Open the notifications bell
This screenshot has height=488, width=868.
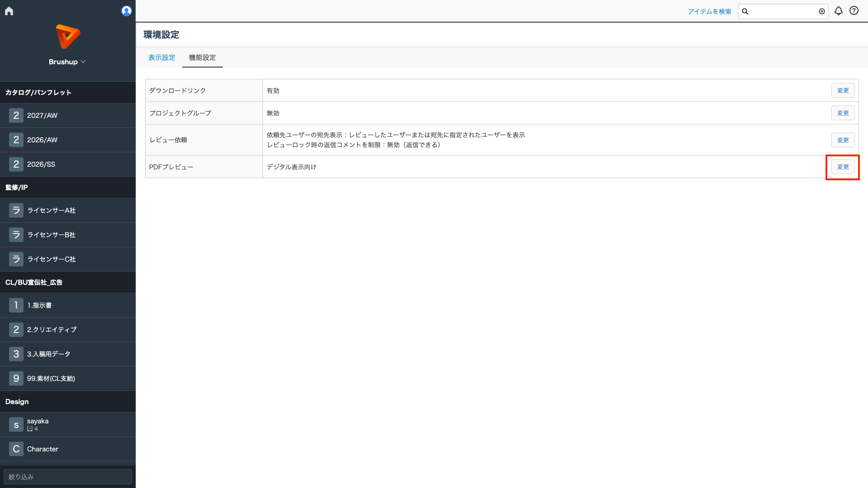(x=839, y=11)
